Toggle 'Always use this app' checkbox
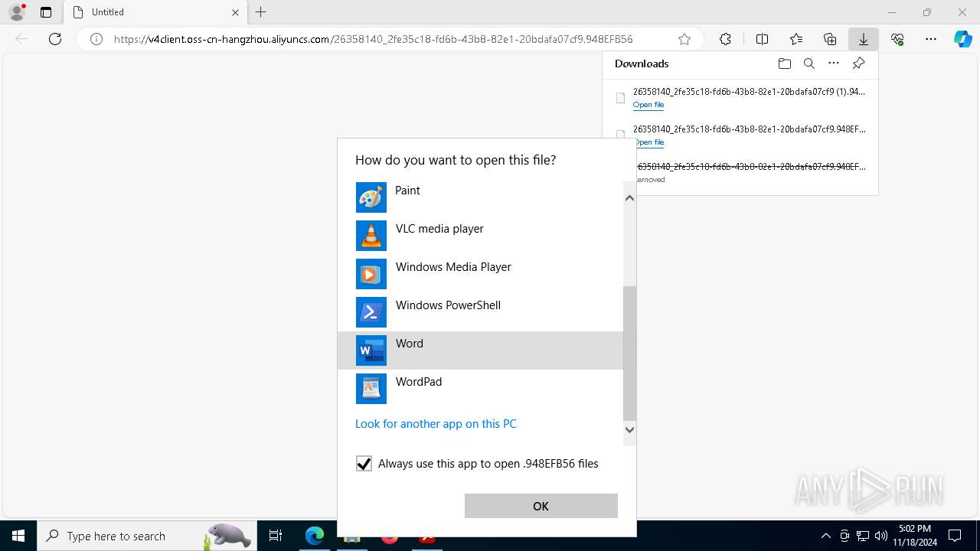Image resolution: width=980 pixels, height=551 pixels. 364,464
